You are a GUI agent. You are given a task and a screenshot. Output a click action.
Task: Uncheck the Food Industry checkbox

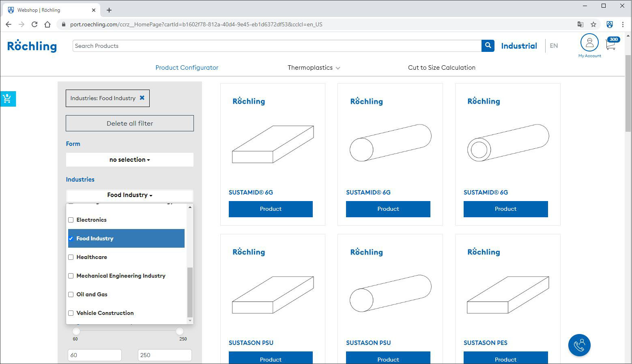pos(71,238)
